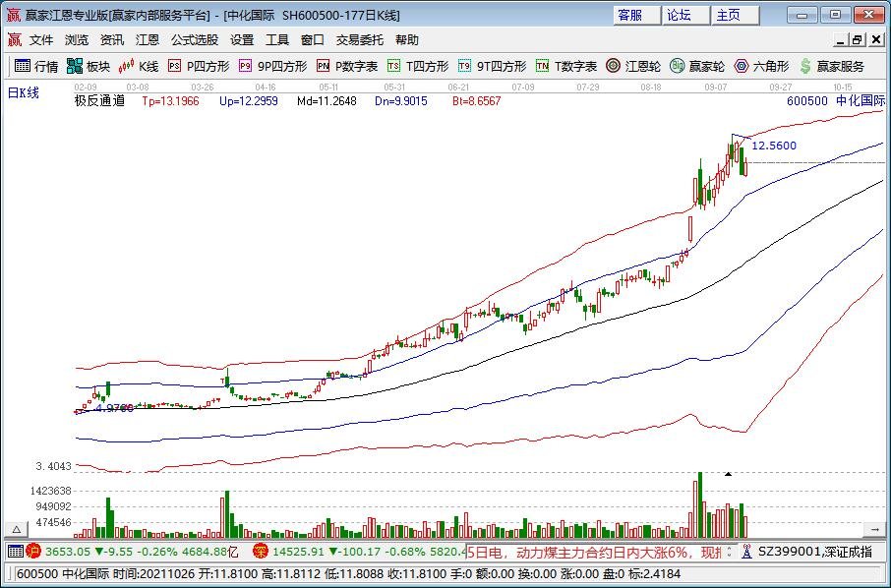This screenshot has height=588, width=891.
Task: Click the 沪 Shanghai index badge
Action: tap(33, 551)
